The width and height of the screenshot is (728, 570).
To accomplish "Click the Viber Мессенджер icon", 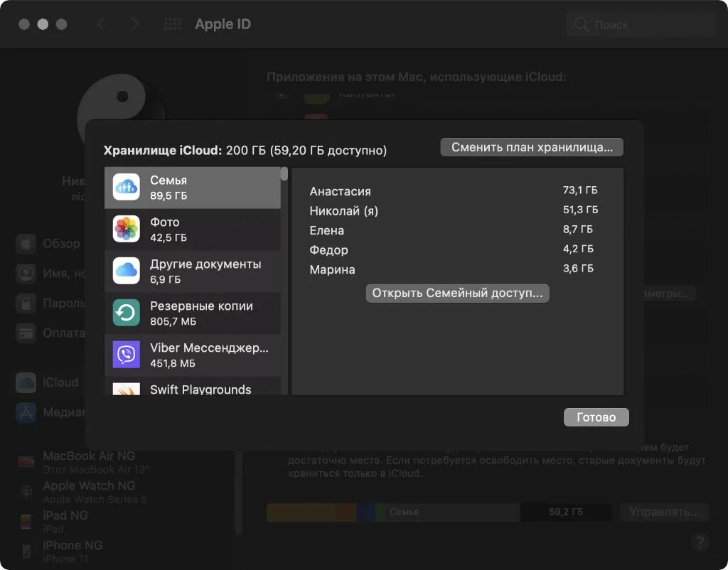I will [x=127, y=354].
